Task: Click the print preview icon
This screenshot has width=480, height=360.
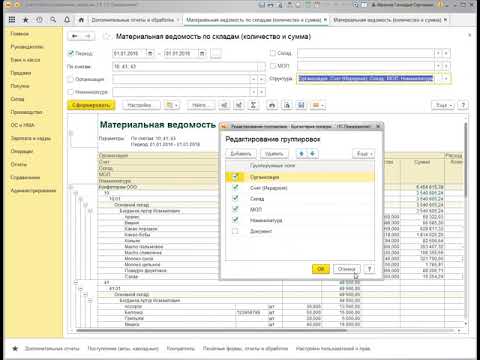Action: (287, 105)
